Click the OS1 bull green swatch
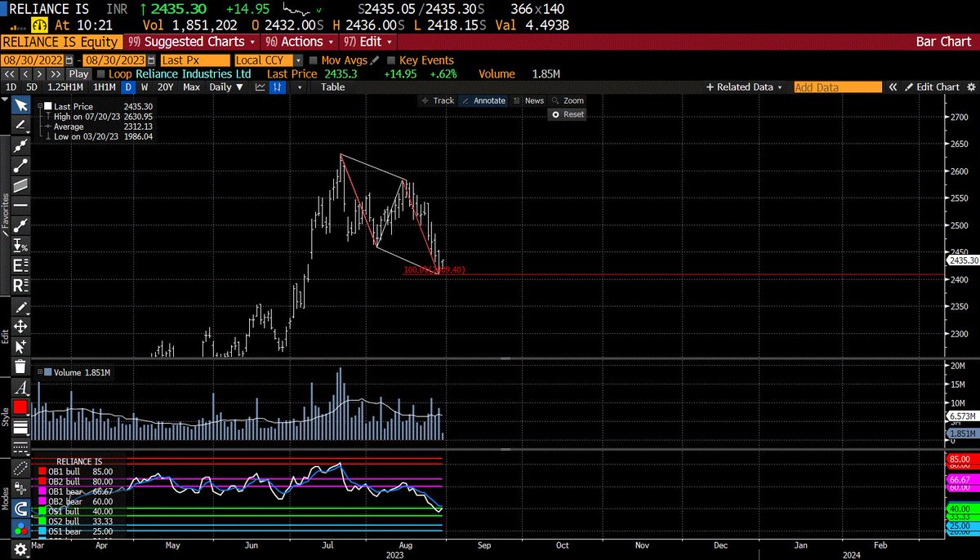This screenshot has width=980, height=560. pyautogui.click(x=43, y=512)
